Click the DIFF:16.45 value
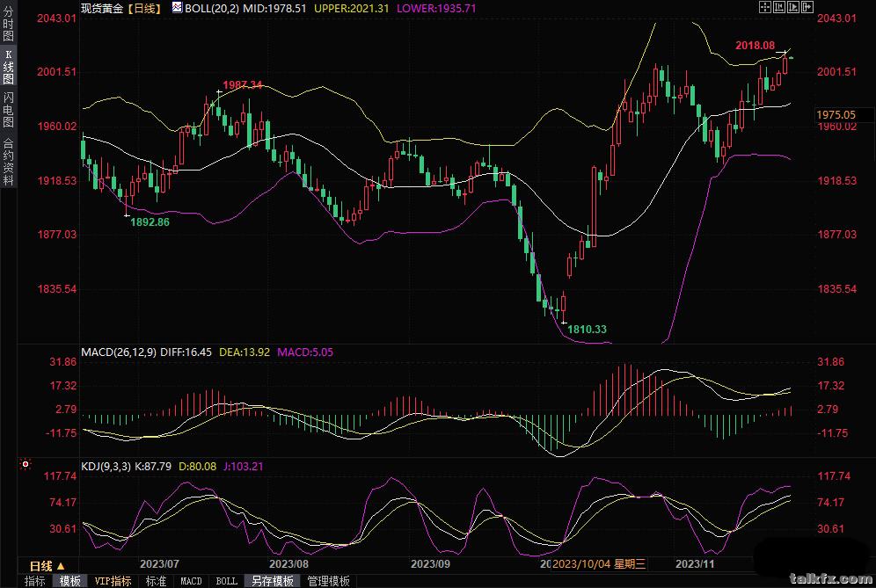Viewport: 876px width, 588px height. point(186,352)
